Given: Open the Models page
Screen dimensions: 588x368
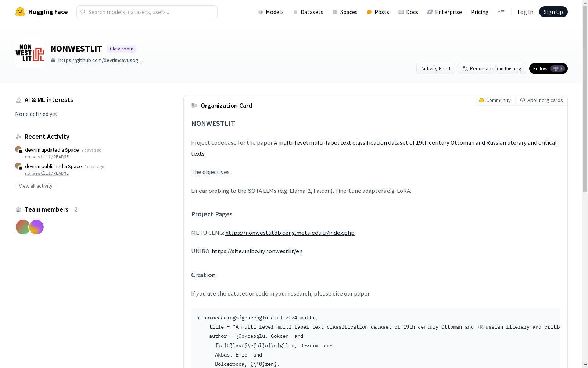Looking at the screenshot, I should pyautogui.click(x=271, y=12).
